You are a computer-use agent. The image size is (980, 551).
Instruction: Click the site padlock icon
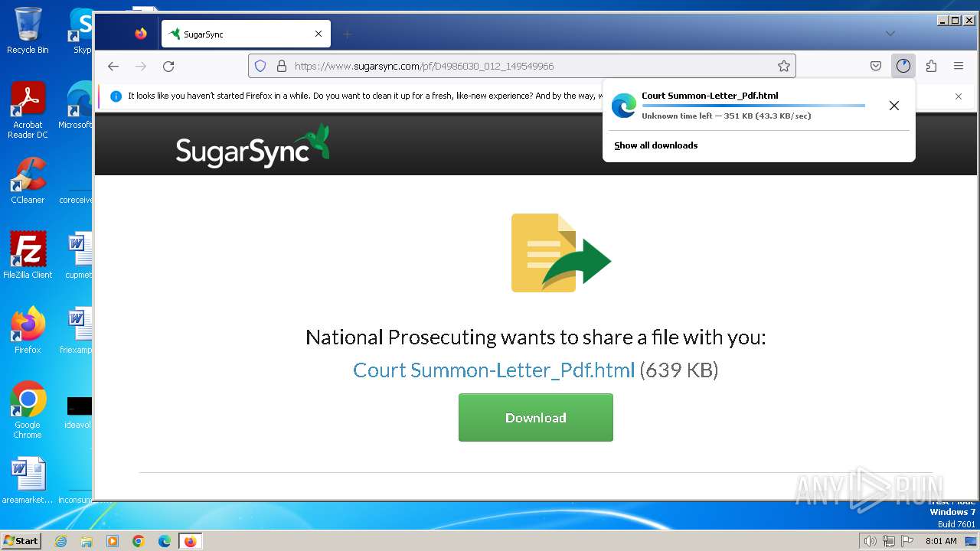tap(281, 66)
